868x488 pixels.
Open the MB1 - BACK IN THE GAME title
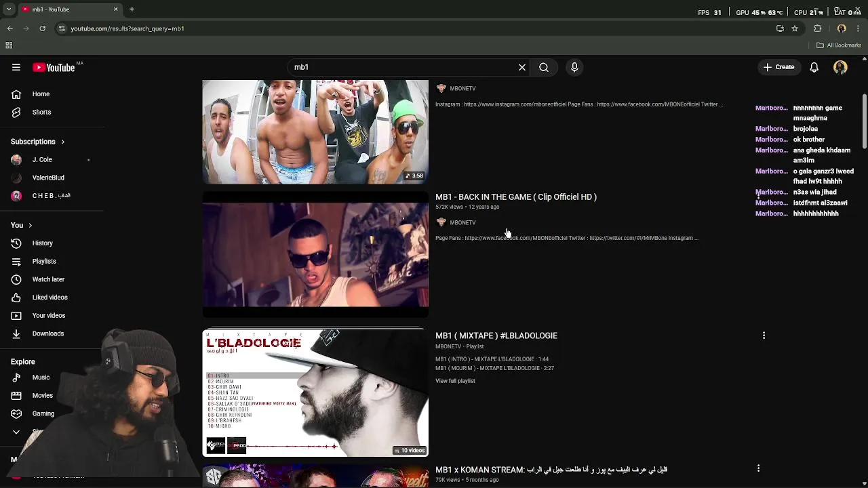(516, 197)
